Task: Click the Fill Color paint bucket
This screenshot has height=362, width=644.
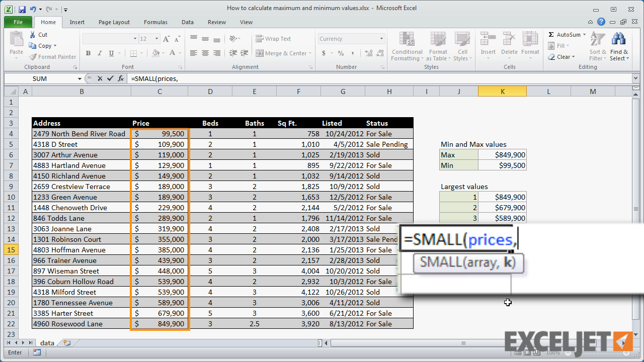Action: click(156, 53)
